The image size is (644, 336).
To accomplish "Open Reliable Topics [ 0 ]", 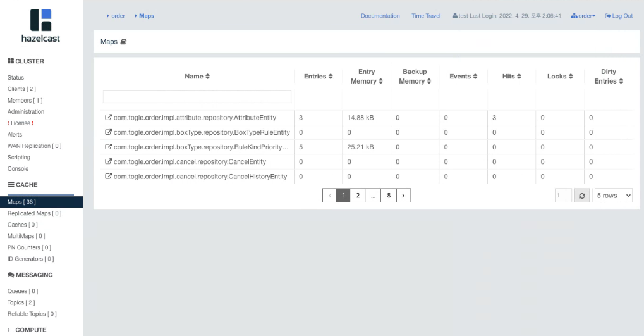I will [32, 314].
